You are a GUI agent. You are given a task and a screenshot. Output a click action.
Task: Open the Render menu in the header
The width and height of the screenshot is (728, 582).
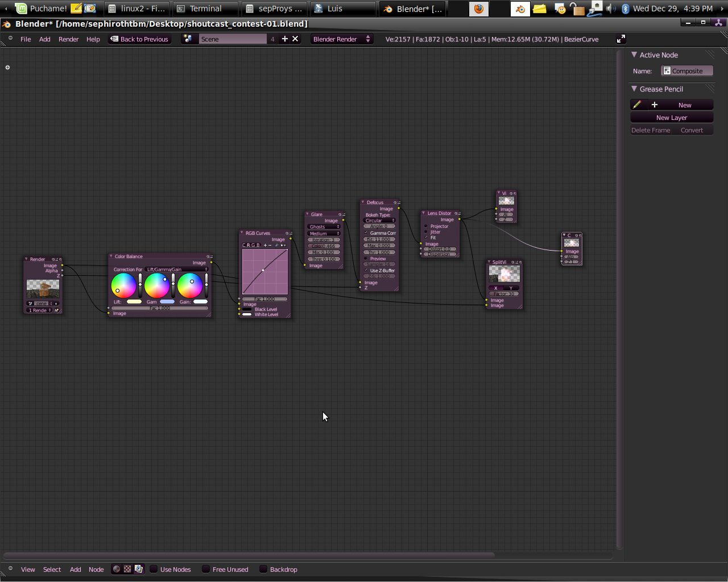point(68,39)
